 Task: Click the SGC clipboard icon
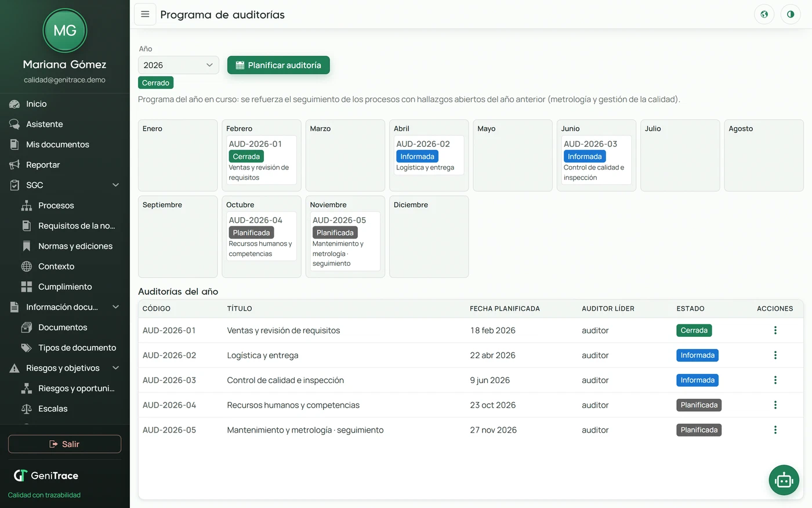[14, 185]
